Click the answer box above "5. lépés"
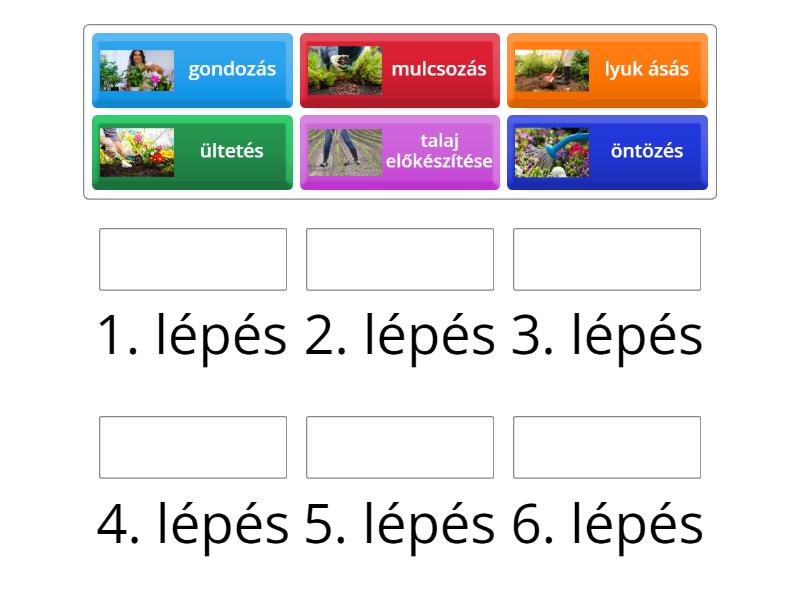 click(x=400, y=447)
